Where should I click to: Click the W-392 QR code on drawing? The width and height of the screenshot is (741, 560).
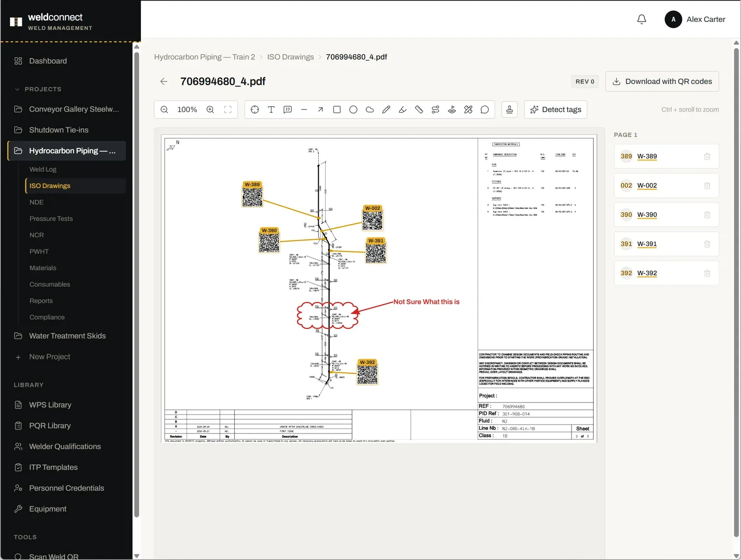coord(367,375)
